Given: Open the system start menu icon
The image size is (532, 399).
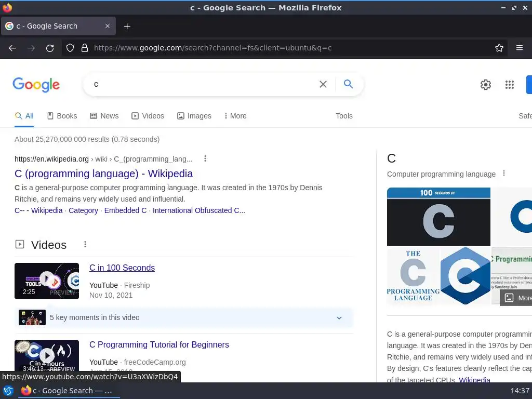Looking at the screenshot, I should [x=8, y=391].
